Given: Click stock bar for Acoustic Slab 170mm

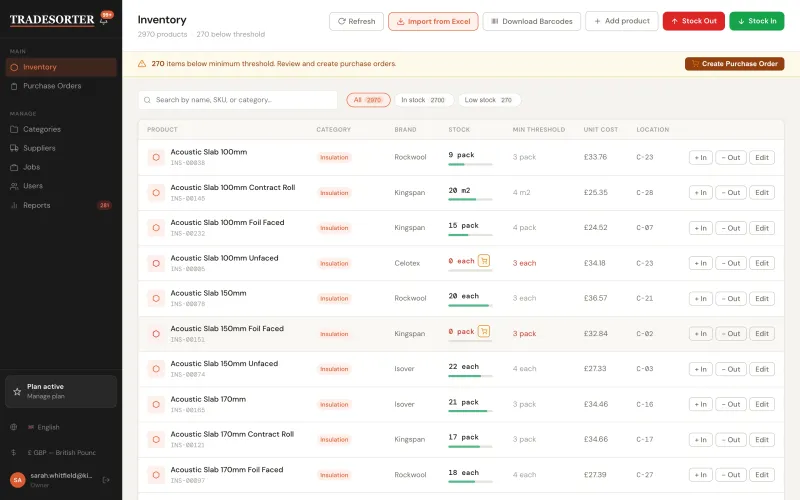Looking at the screenshot, I should point(470,411).
